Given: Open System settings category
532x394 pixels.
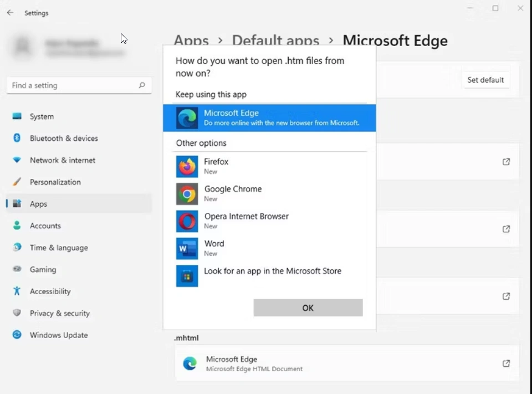Looking at the screenshot, I should point(79,116).
